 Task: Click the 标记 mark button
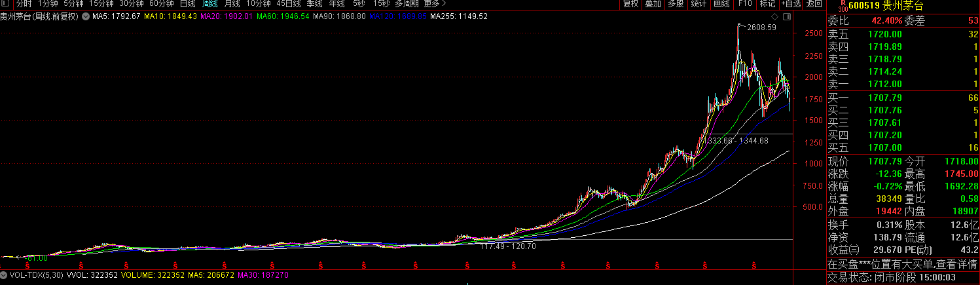point(767,4)
